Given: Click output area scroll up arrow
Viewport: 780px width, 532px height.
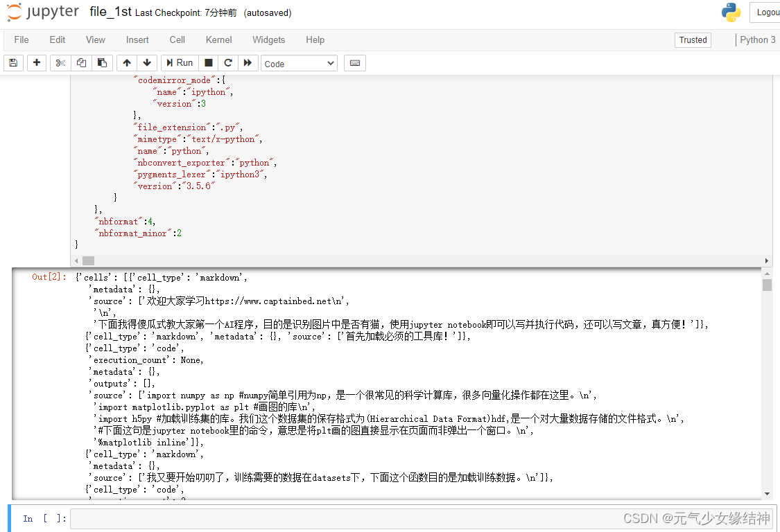Looking at the screenshot, I should [767, 274].
